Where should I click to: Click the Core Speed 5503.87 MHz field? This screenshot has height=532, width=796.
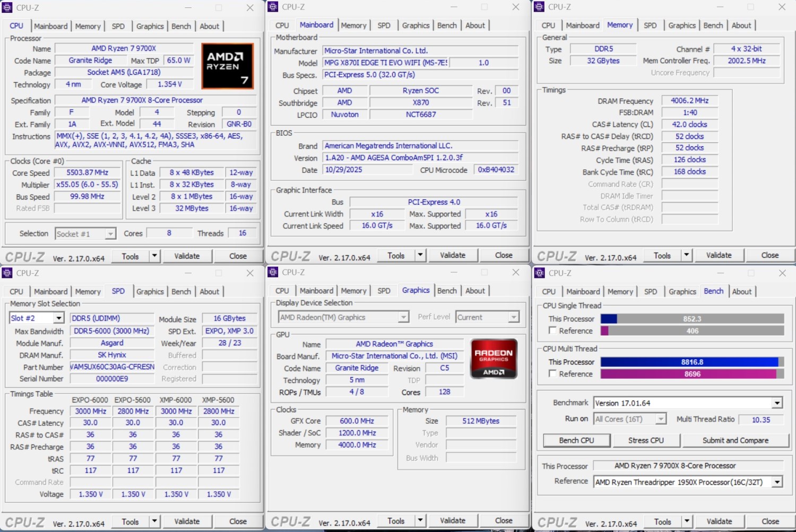[x=87, y=173]
